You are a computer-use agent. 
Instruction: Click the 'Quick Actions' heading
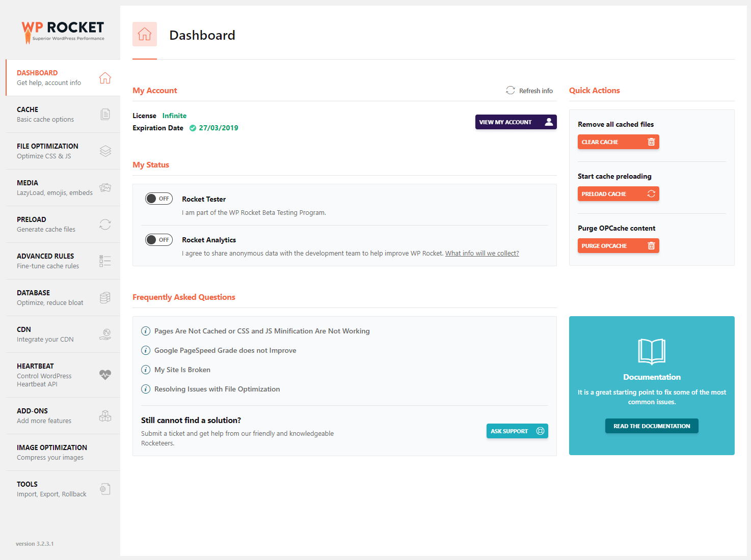(595, 90)
